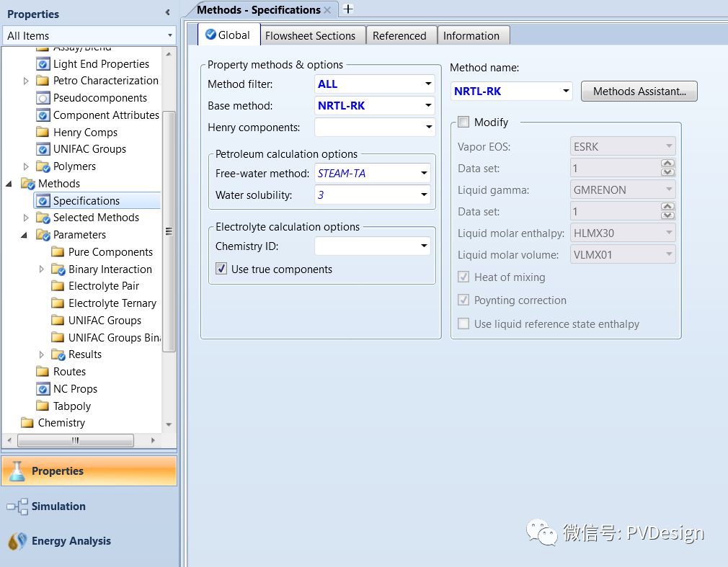Open the Free-water method dropdown

coord(424,173)
